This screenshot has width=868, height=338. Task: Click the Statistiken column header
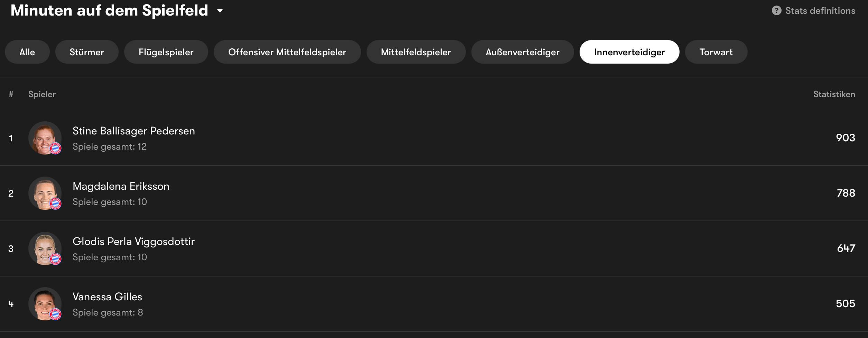click(834, 94)
